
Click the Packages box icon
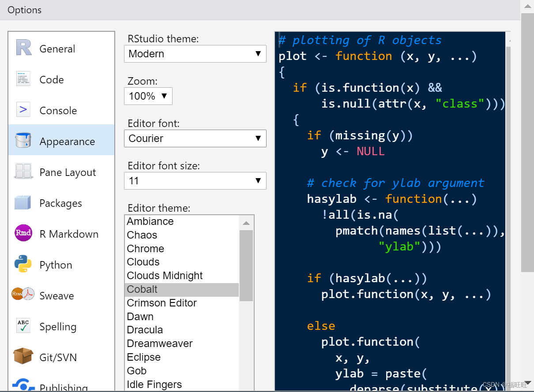tap(23, 202)
